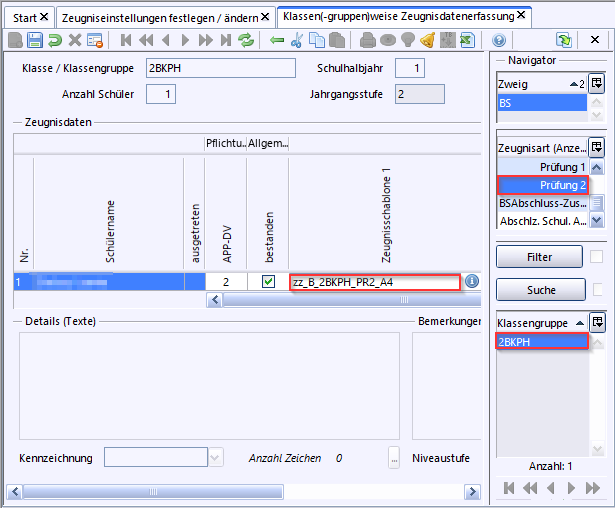This screenshot has width=615, height=508.
Task: Open the Kennzeichnung dropdown
Action: pos(217,458)
